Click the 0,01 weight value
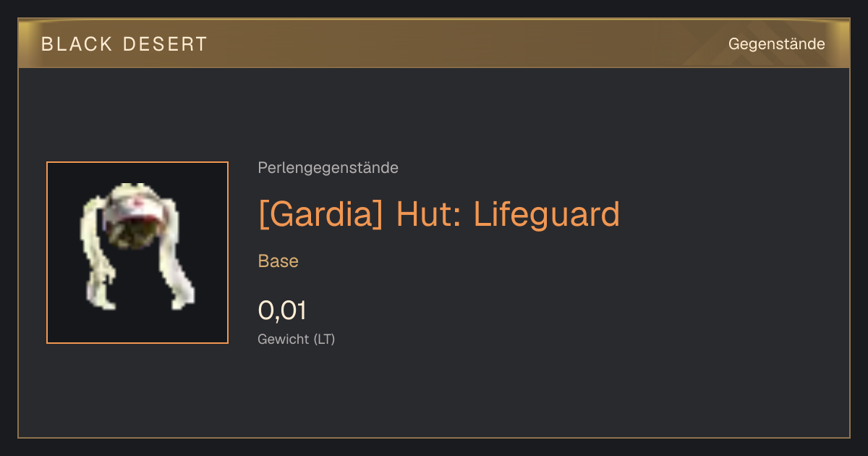The width and height of the screenshot is (868, 456). coord(282,311)
